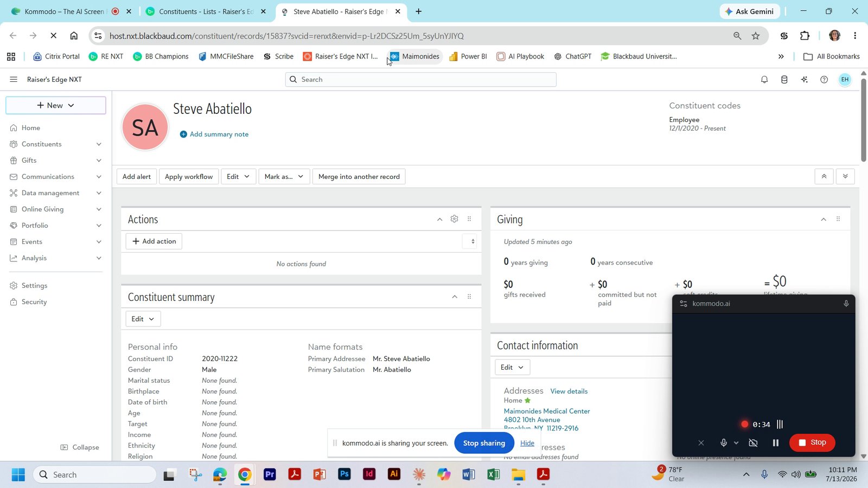Toggle the Kommodo camera off icon
The height and width of the screenshot is (488, 868).
pyautogui.click(x=753, y=443)
